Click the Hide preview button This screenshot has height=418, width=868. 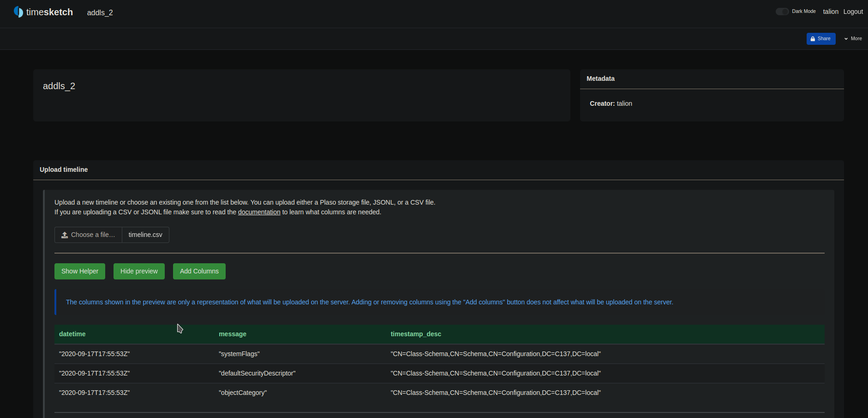click(139, 271)
